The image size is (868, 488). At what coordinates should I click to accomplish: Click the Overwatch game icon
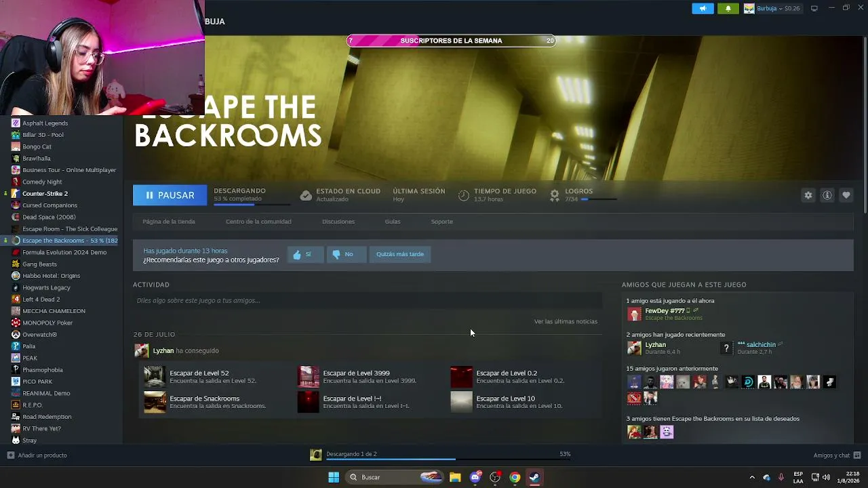pyautogui.click(x=16, y=335)
